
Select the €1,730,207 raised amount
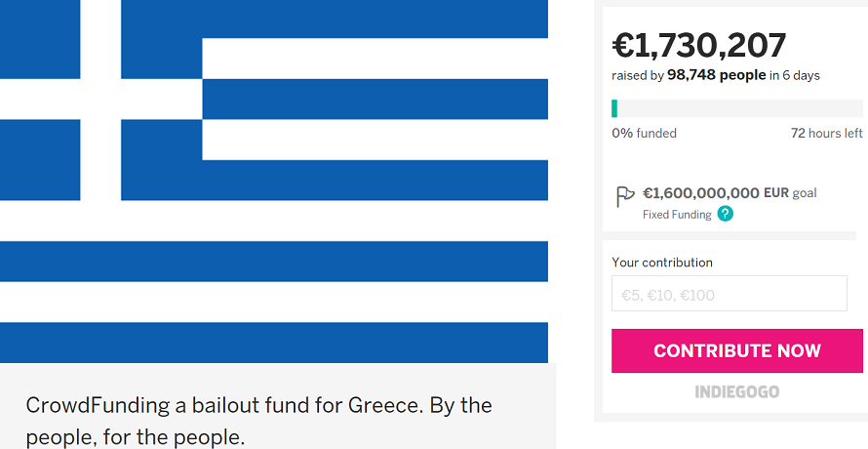698,46
